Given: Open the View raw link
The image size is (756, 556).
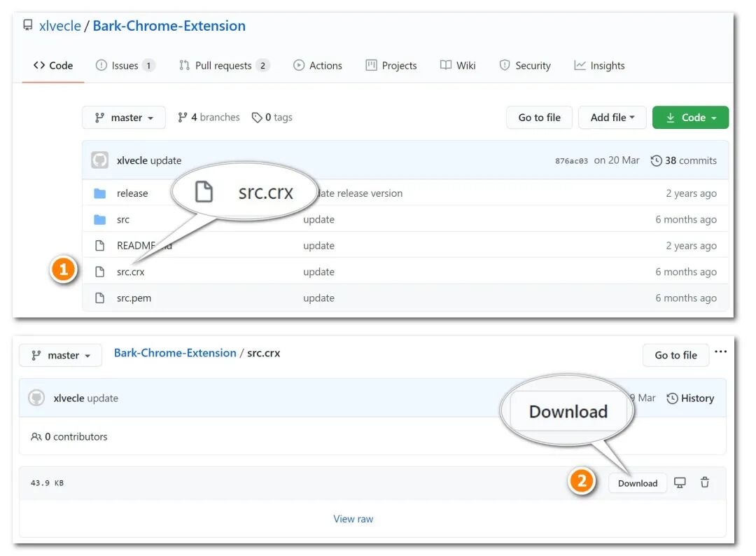Looking at the screenshot, I should coord(353,520).
